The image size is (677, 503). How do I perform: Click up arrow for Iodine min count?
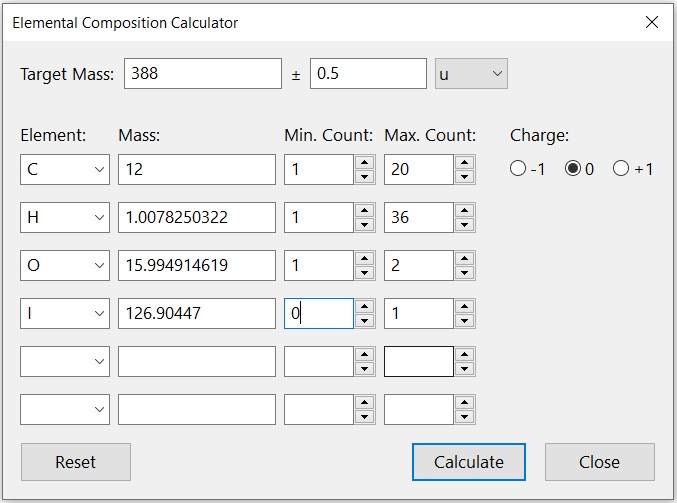364,307
